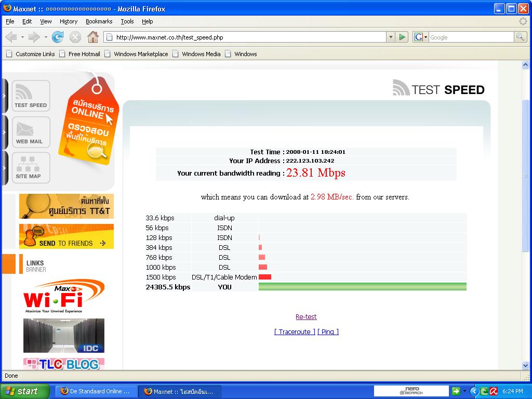Click the red 1500 kbps bar

coord(265,277)
